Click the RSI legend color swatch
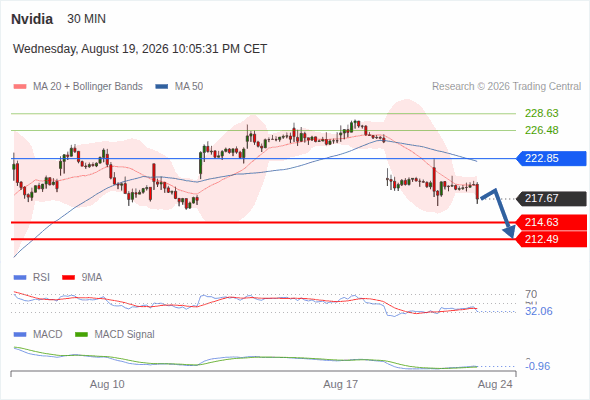This screenshot has height=400, width=590. pyautogui.click(x=20, y=278)
